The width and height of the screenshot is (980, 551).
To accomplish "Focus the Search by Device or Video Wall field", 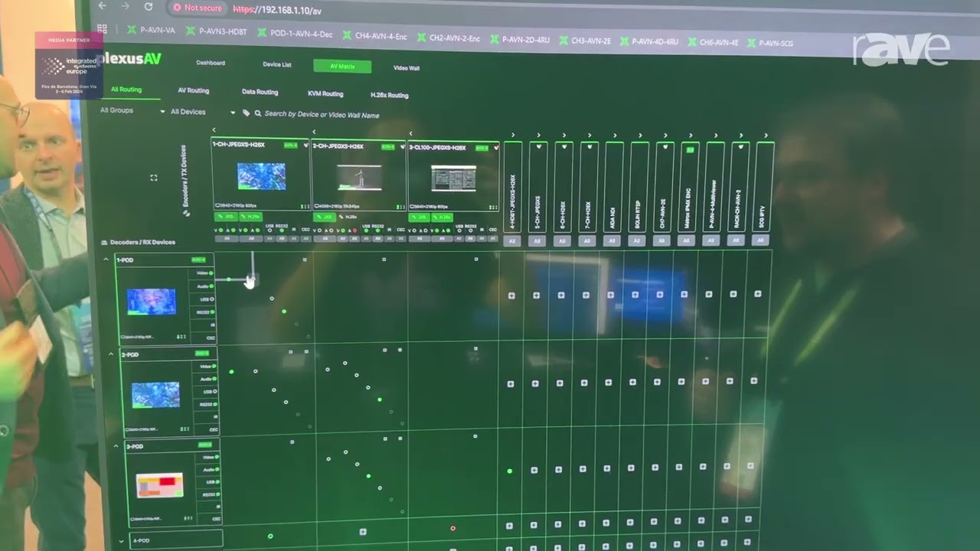I will pyautogui.click(x=322, y=115).
